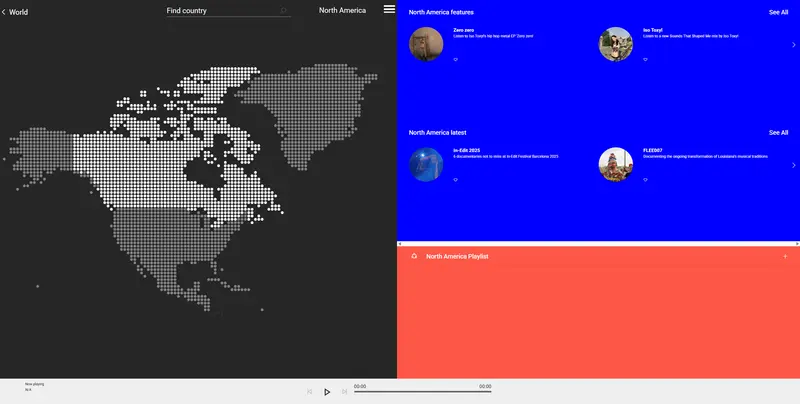The width and height of the screenshot is (800, 404).
Task: Like the FLEE007 article
Action: [x=645, y=180]
